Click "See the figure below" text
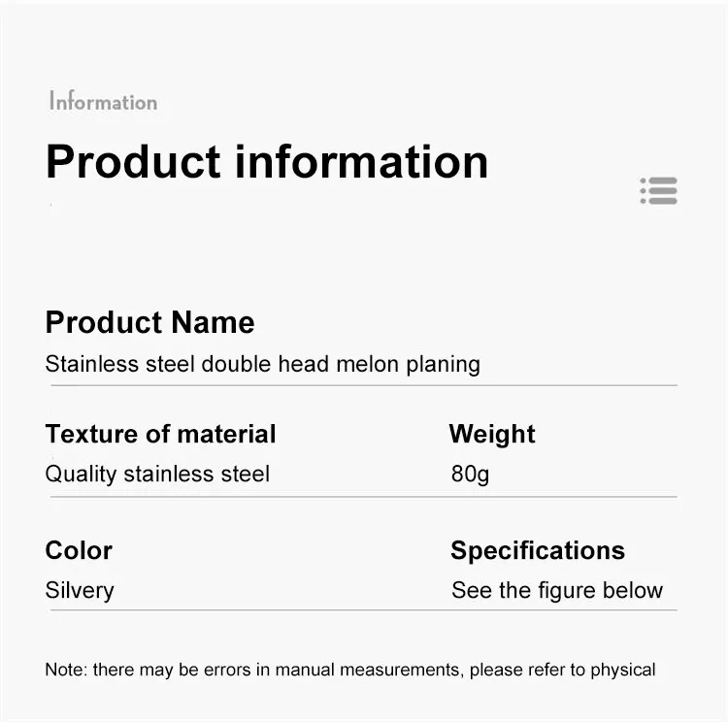The height and width of the screenshot is (722, 728). [556, 590]
